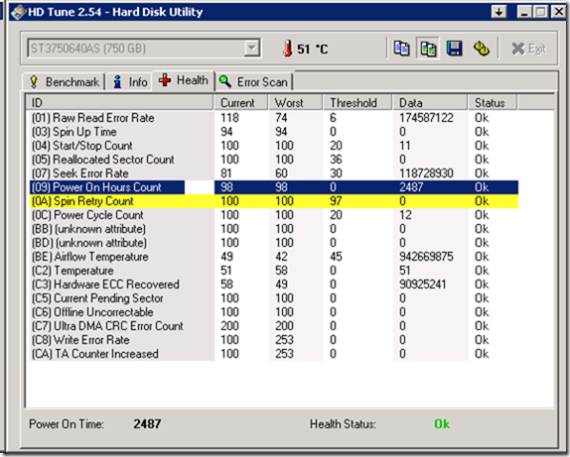570x457 pixels.
Task: Select the Ultra DMA CRC Error Count row
Action: click(x=274, y=326)
